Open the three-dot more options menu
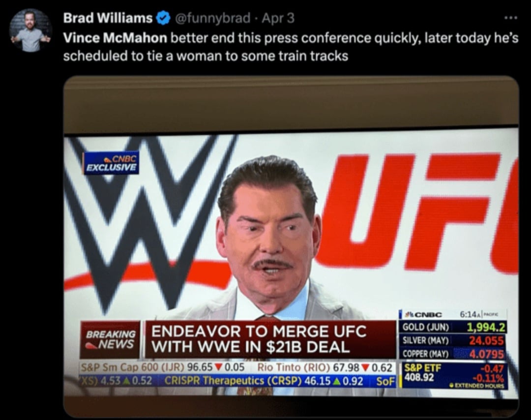The image size is (531, 420). [510, 18]
